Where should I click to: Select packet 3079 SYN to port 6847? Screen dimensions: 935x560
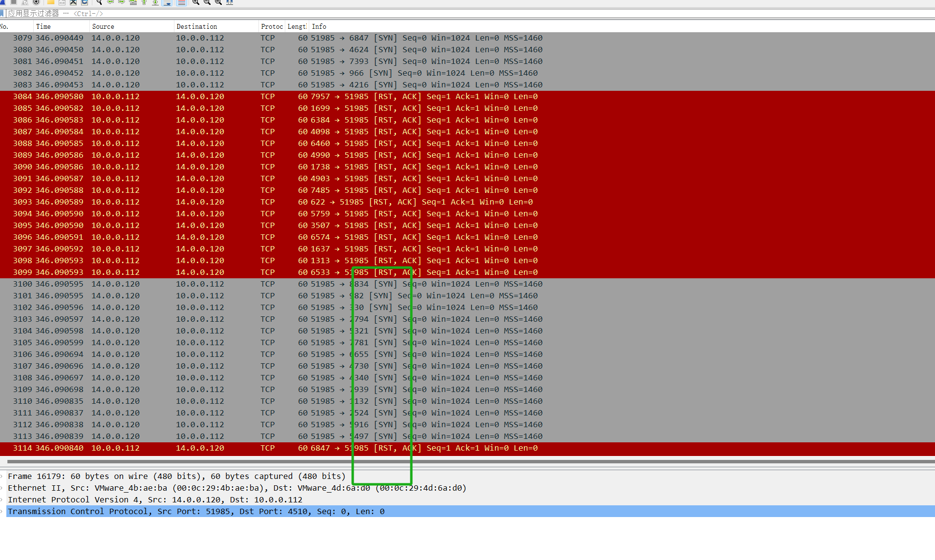point(467,38)
